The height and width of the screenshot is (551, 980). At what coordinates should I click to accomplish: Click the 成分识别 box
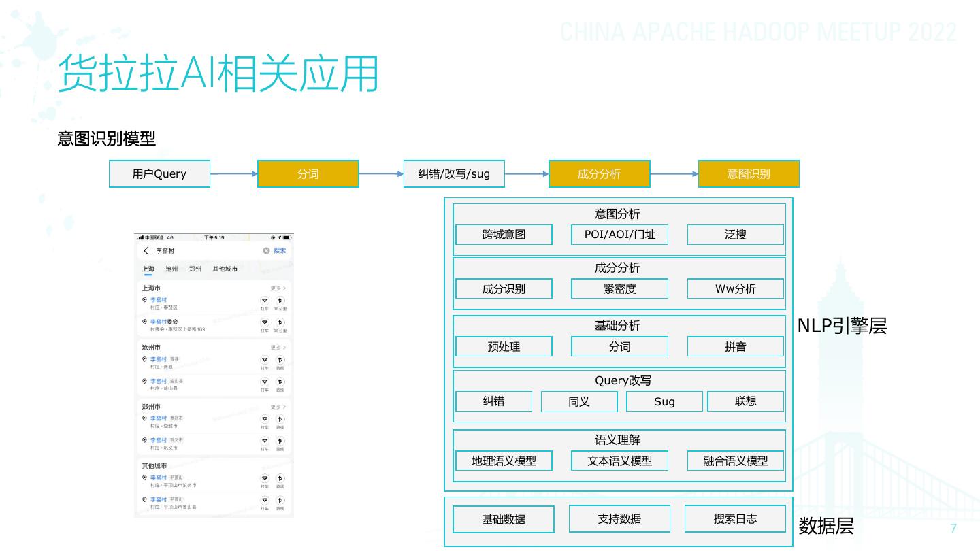504,288
